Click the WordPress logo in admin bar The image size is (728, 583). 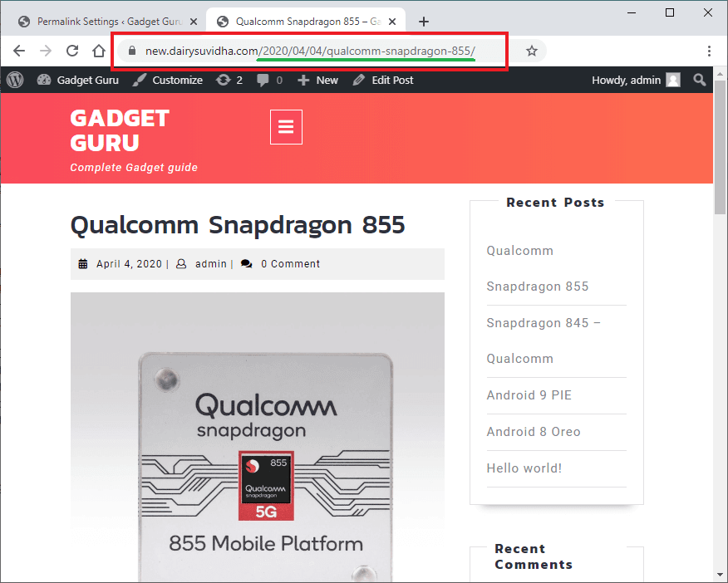[15, 80]
